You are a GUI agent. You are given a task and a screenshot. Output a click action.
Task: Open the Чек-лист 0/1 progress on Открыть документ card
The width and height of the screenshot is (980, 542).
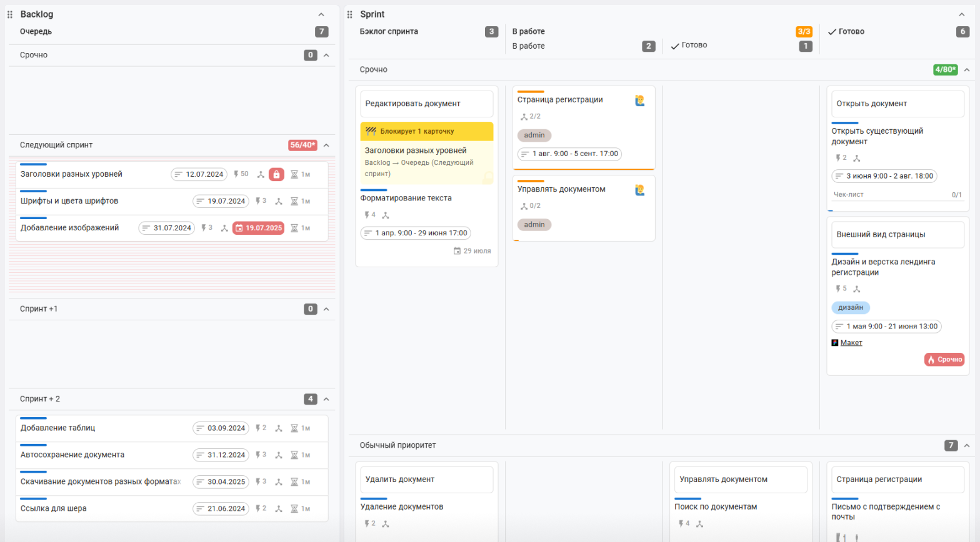(x=897, y=195)
